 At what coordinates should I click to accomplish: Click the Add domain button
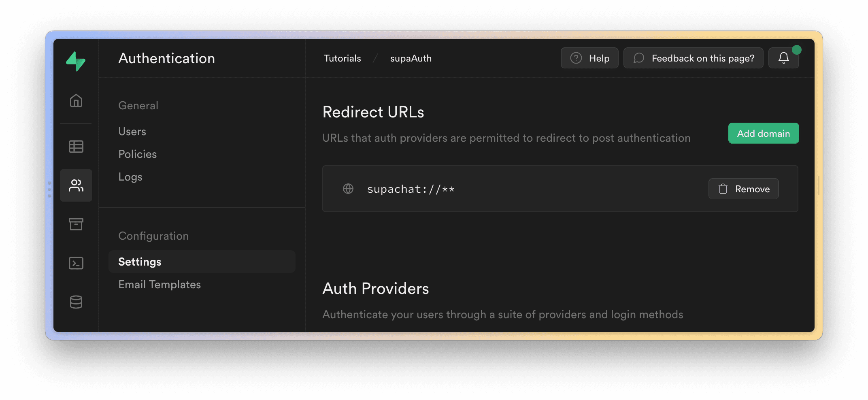763,133
